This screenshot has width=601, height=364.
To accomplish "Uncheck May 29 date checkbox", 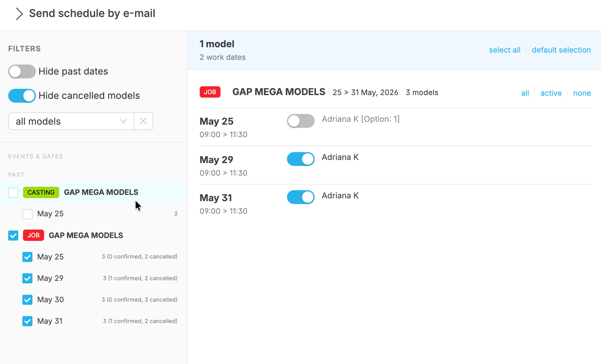I will coord(27,278).
